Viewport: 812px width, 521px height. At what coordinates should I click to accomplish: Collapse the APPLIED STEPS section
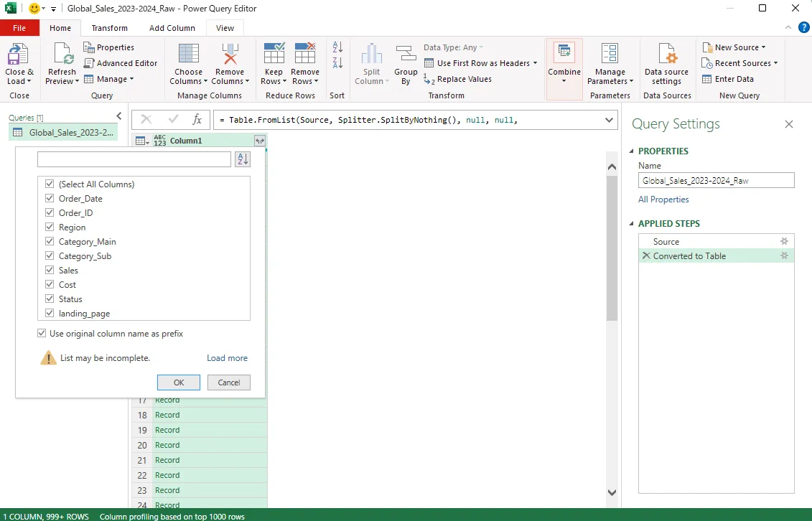(631, 223)
